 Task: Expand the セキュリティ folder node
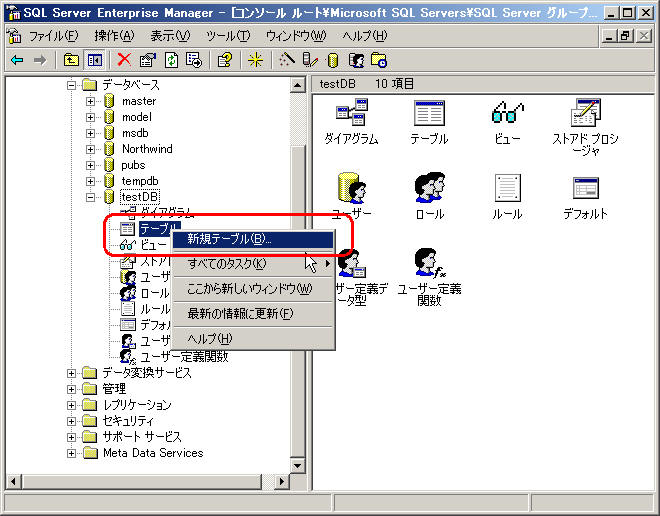(73, 421)
